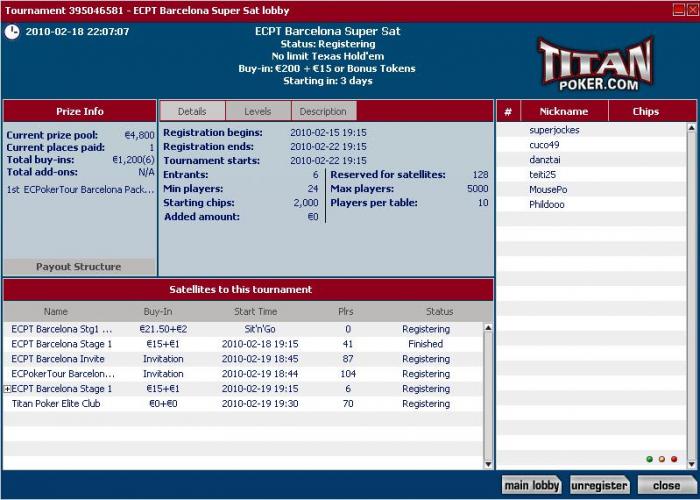Click the Current prize pool €4,800 value
Screen dimensions: 700x500
click(140, 135)
